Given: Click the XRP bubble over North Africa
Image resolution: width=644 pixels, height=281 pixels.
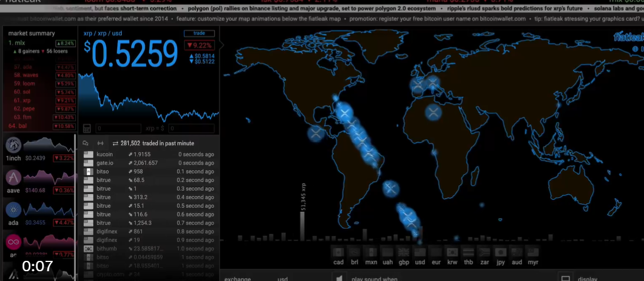Looking at the screenshot, I should click(434, 112).
